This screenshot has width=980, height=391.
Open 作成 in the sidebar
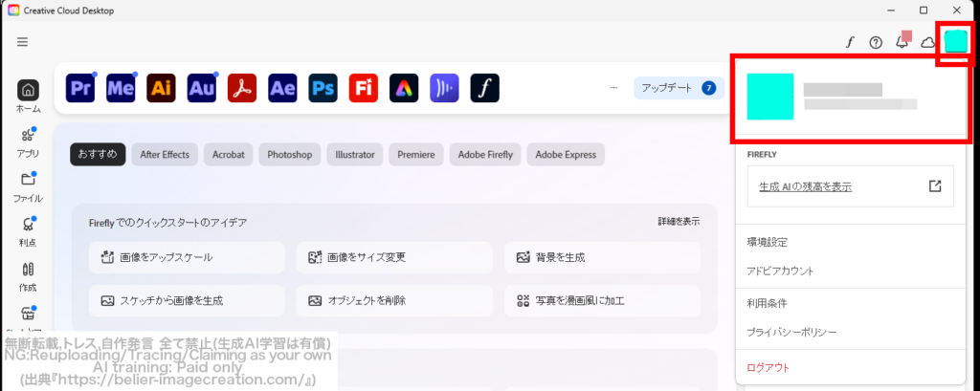tap(28, 276)
